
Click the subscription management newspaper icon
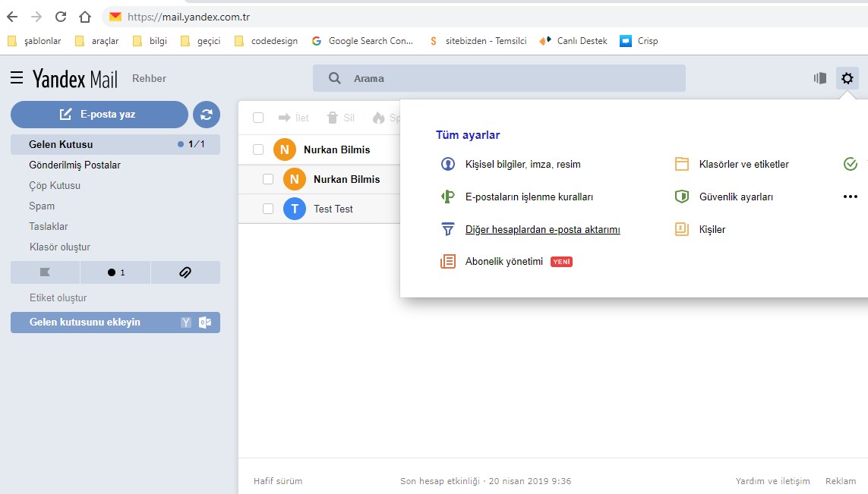pos(448,261)
